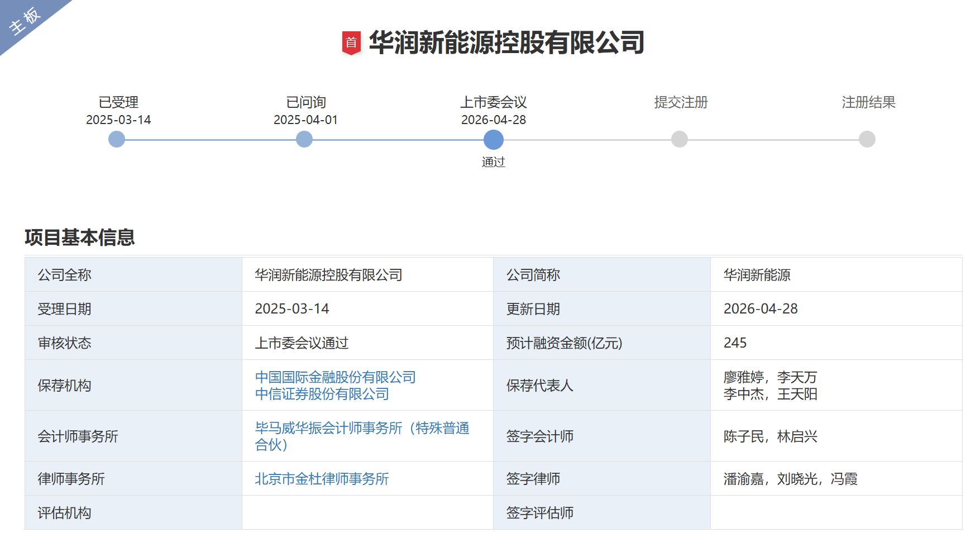Click the 签字律师 cell listing 潘渝嘉
The width and height of the screenshot is (980, 556).
(789, 479)
